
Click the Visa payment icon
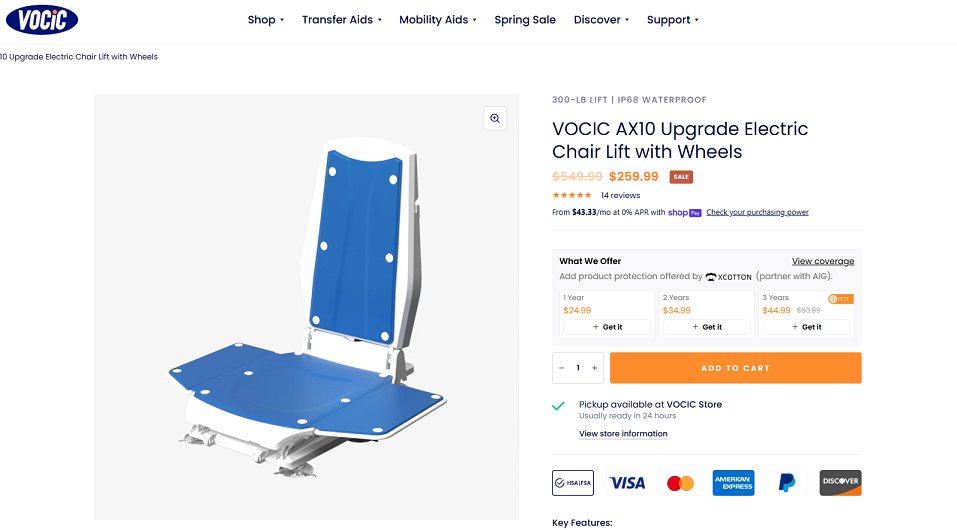click(627, 483)
